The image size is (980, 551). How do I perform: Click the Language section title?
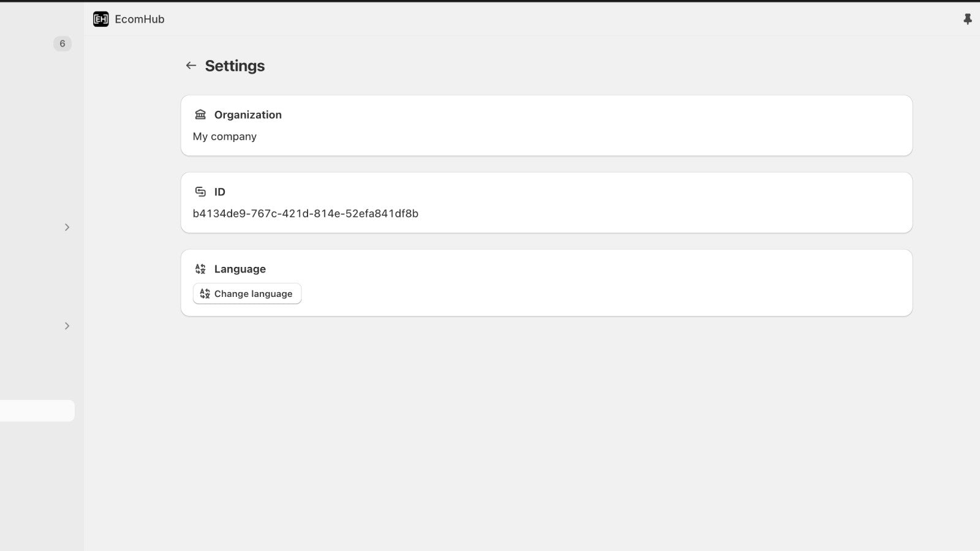pos(240,269)
